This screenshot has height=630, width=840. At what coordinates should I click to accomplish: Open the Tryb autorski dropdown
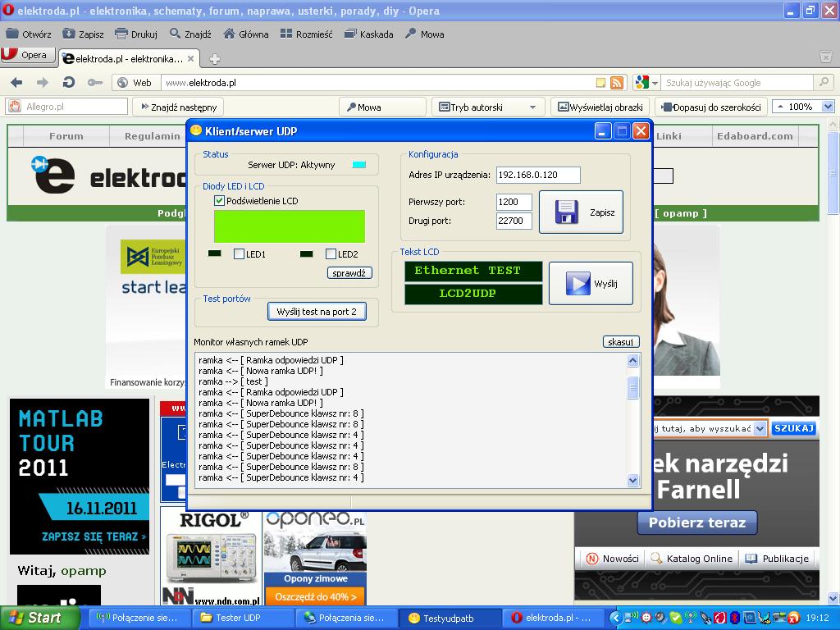point(532,107)
